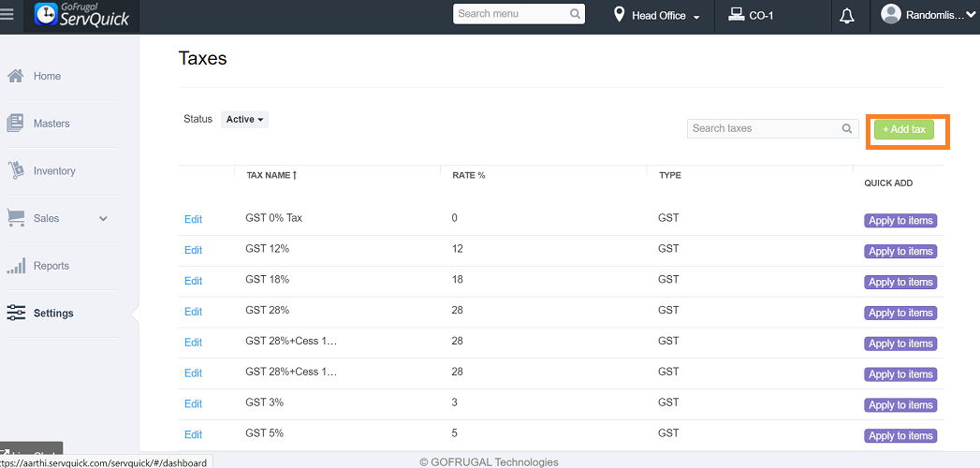Click the notification bell icon
This screenshot has width=980, height=468.
[x=847, y=16]
